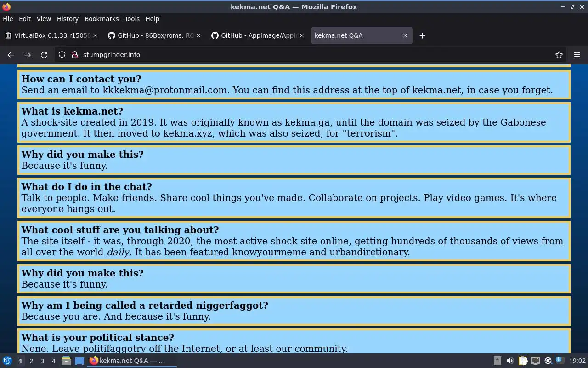The image size is (588, 368).
Task: Bookmark this page with the star
Action: (x=559, y=55)
